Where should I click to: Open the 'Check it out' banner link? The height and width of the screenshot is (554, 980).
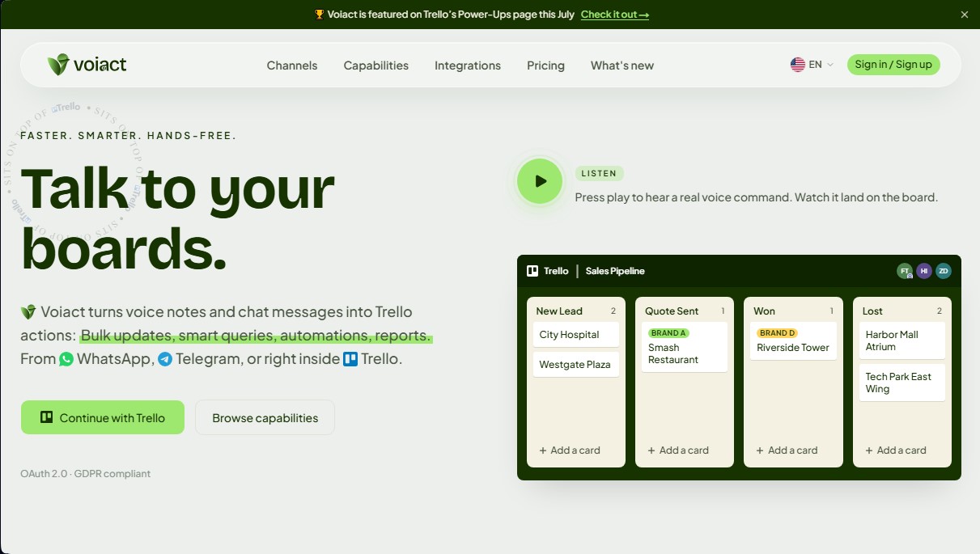point(615,15)
